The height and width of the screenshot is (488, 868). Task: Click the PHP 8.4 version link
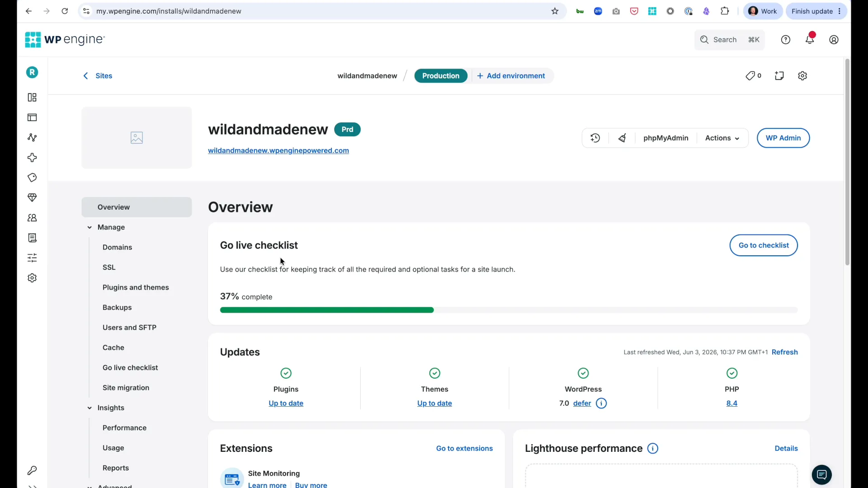click(732, 404)
